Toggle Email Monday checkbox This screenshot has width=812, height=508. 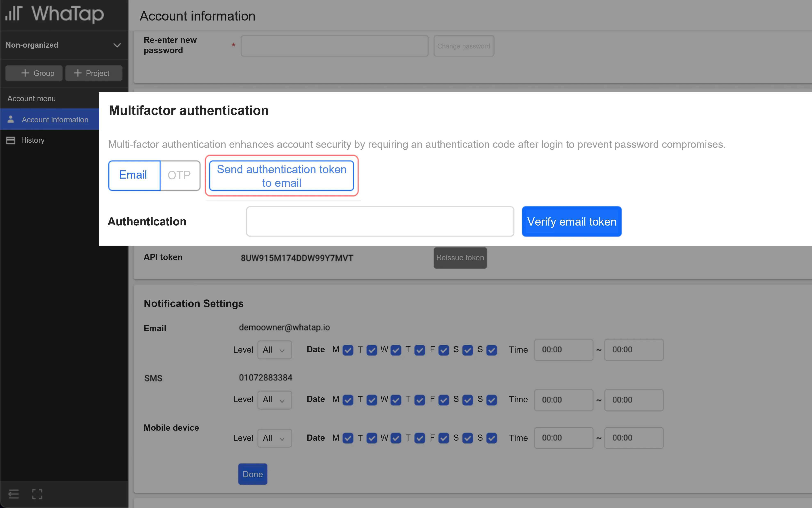click(348, 350)
